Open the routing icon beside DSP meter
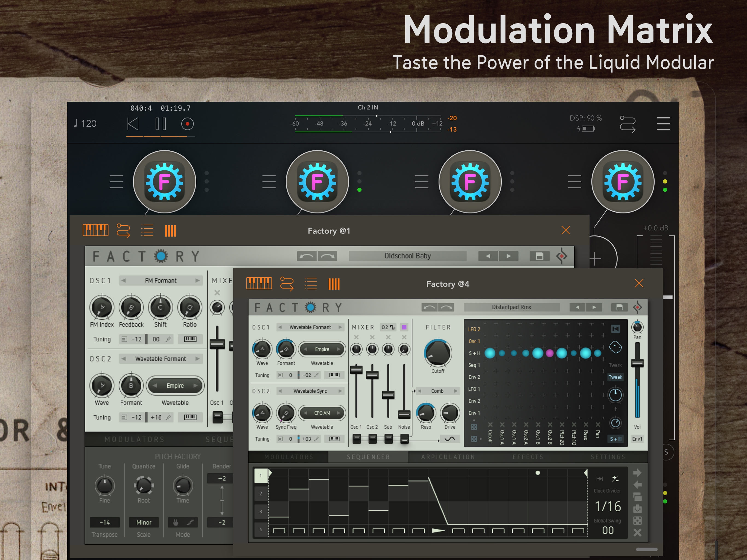 coord(628,124)
